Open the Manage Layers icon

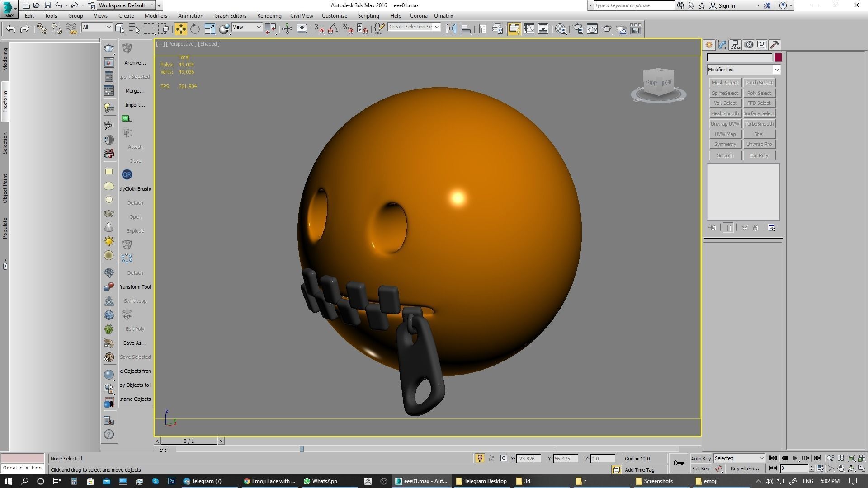point(497,29)
